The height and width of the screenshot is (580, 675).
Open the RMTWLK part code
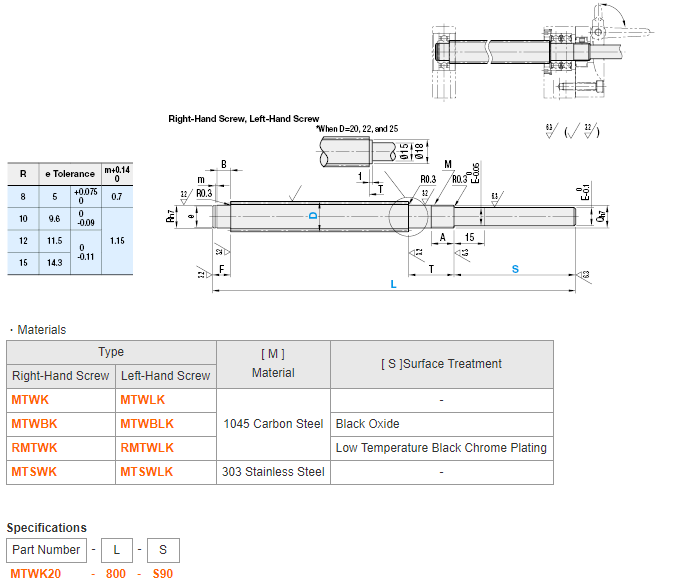147,448
